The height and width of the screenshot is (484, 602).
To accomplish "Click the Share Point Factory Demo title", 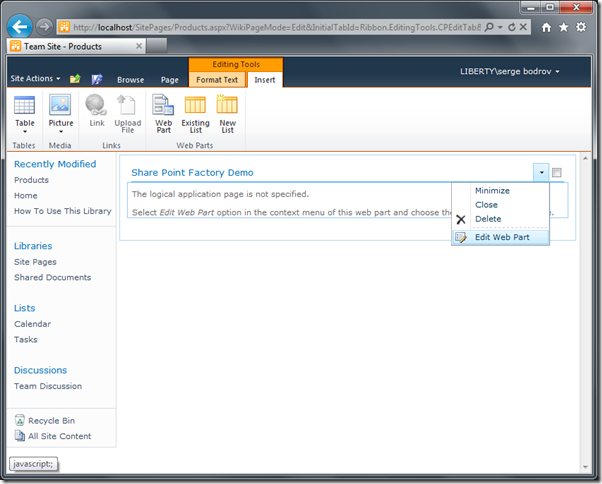I will coord(192,173).
